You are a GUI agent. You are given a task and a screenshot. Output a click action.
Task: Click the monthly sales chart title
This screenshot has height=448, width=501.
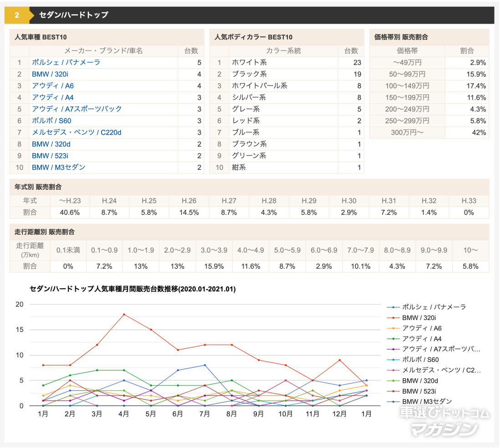pyautogui.click(x=133, y=289)
